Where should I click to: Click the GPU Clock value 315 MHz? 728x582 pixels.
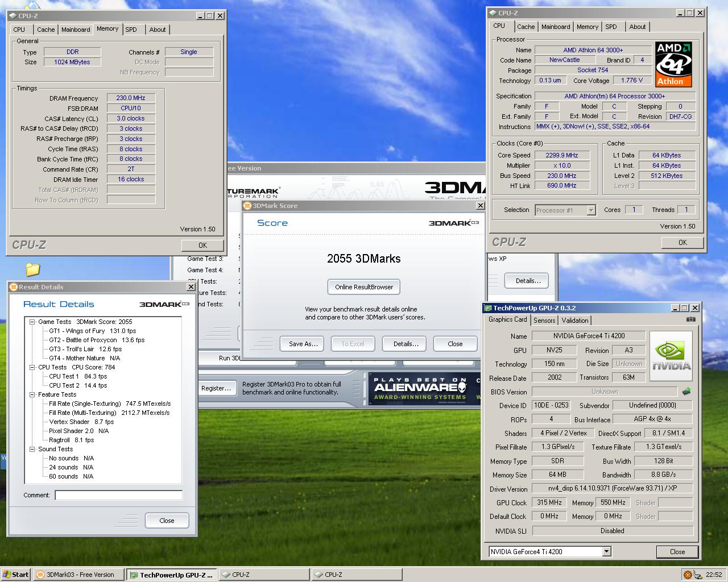click(x=549, y=502)
